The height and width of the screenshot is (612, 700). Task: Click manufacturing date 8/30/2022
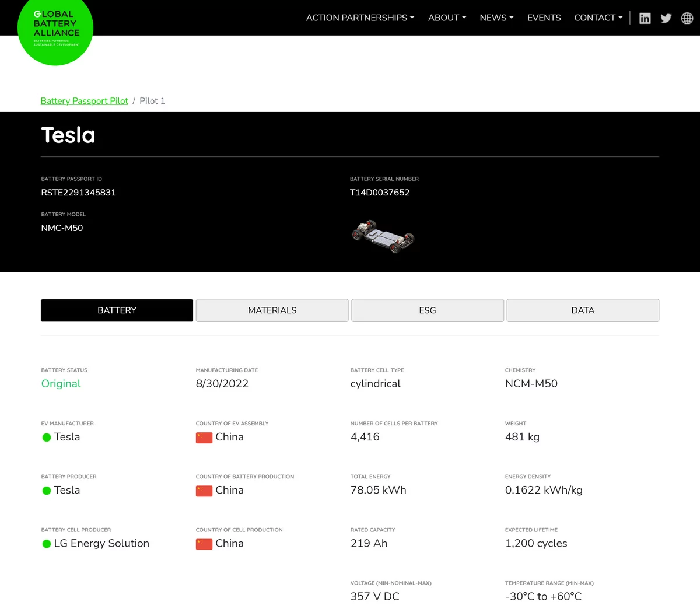(222, 384)
